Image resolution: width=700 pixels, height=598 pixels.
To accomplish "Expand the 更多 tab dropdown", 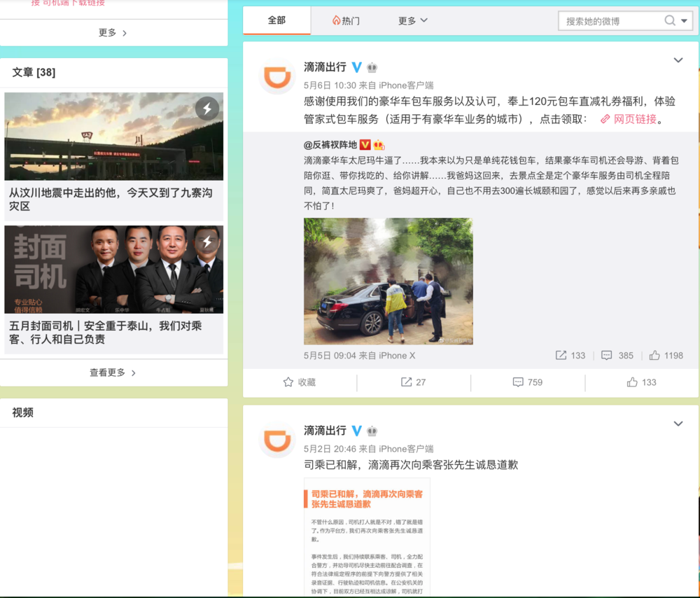I will tap(412, 20).
